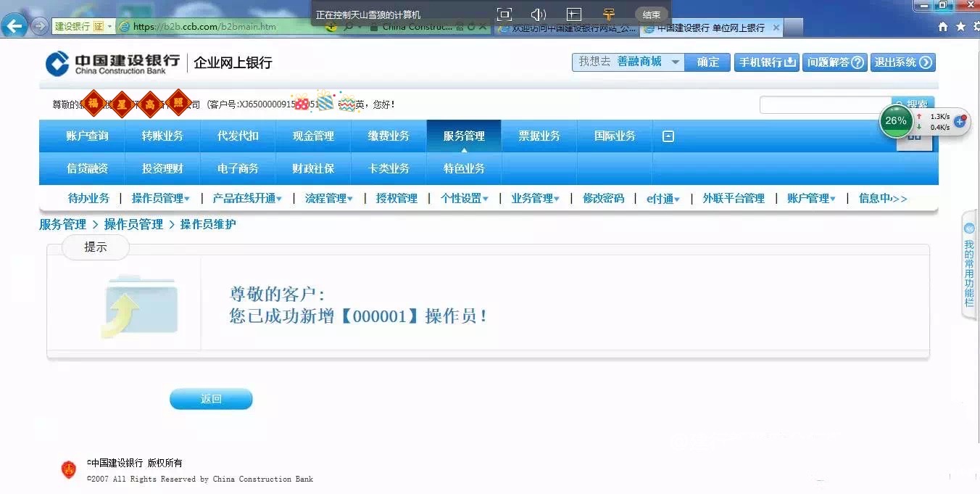The width and height of the screenshot is (980, 494).
Task: Click 操作员维护 in the breadcrumb
Action: point(208,224)
